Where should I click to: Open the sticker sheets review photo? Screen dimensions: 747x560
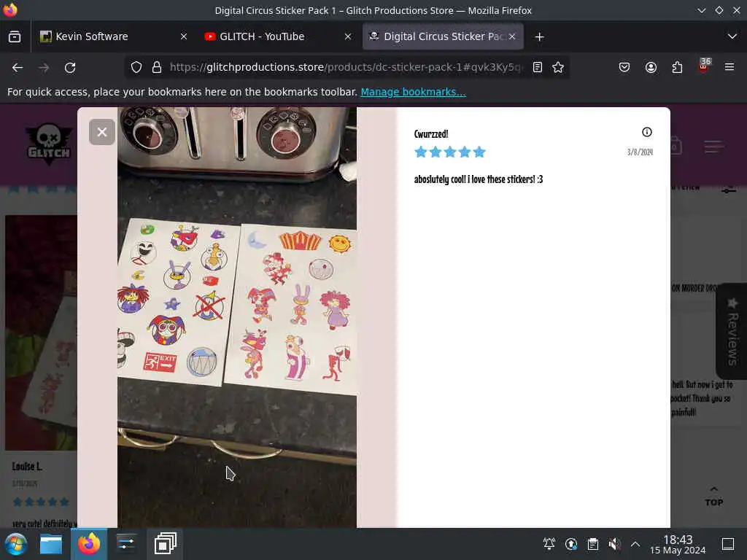pyautogui.click(x=237, y=317)
